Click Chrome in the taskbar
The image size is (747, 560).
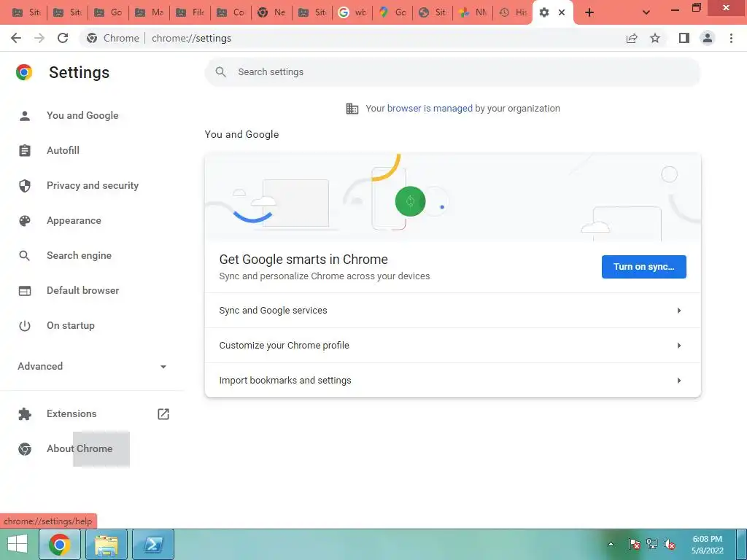tap(60, 544)
